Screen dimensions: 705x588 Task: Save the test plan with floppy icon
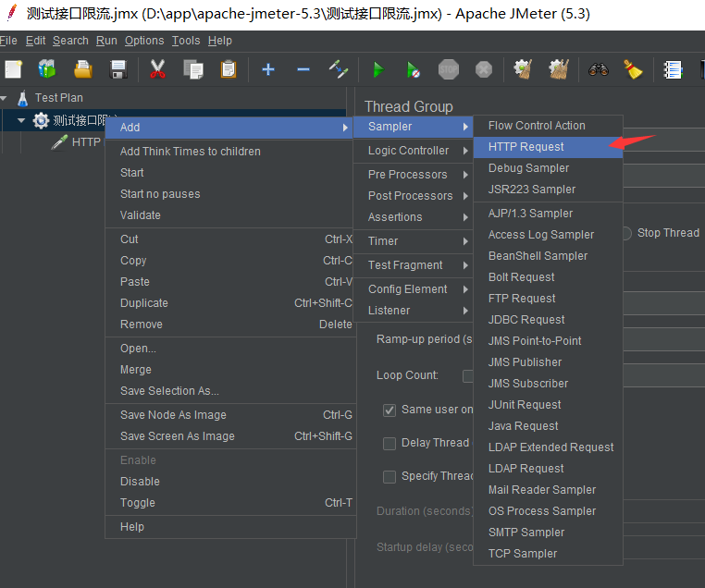coord(118,69)
